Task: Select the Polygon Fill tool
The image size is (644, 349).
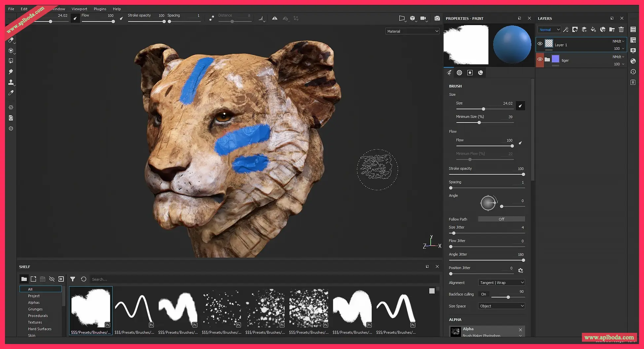Action: coord(11,61)
